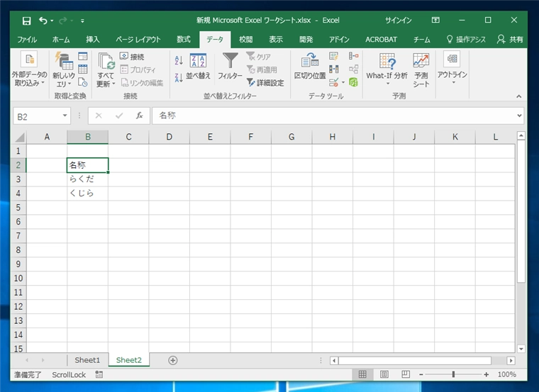Click the formula bar containing 名称
The height and width of the screenshot is (392, 539).
coord(335,116)
